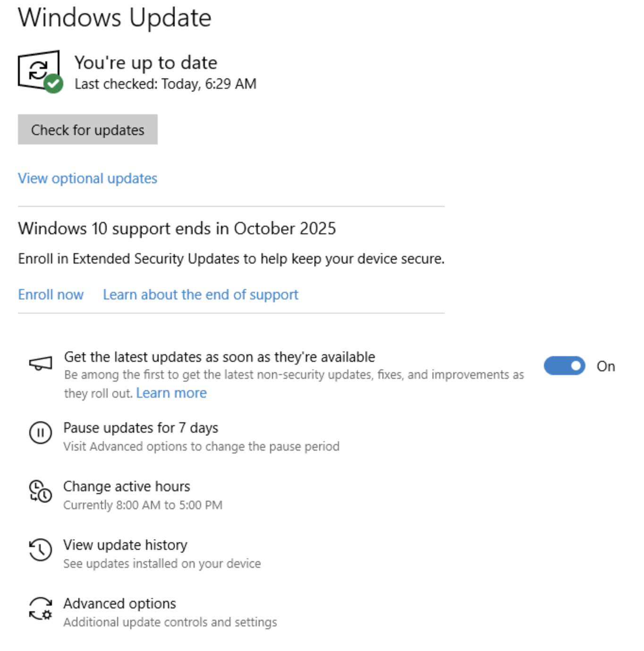Open View optional updates link
This screenshot has width=644, height=651.
pos(87,179)
